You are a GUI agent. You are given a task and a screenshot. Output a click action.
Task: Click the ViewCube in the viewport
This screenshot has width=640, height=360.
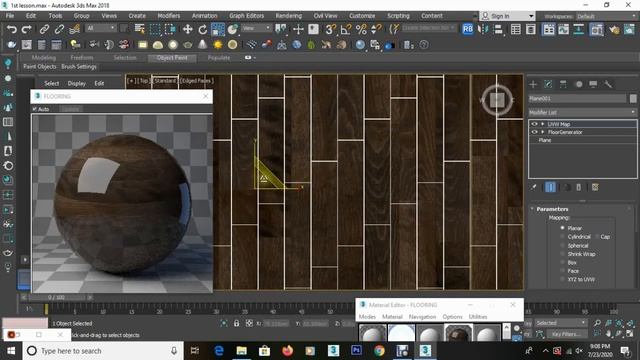(497, 100)
